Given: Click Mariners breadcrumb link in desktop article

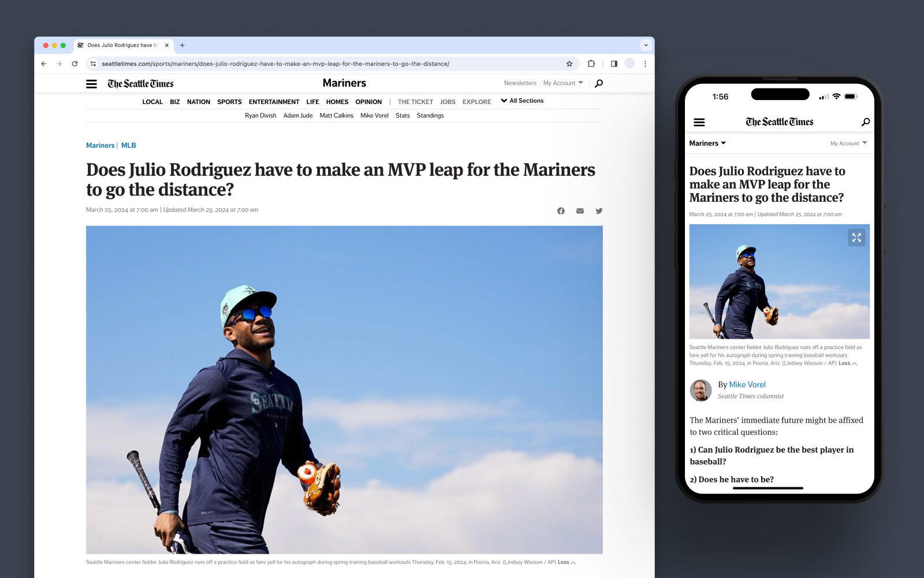Looking at the screenshot, I should (100, 146).
